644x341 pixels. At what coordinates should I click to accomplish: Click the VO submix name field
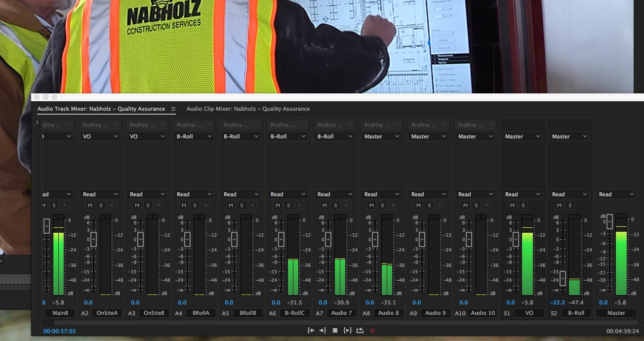click(x=529, y=313)
